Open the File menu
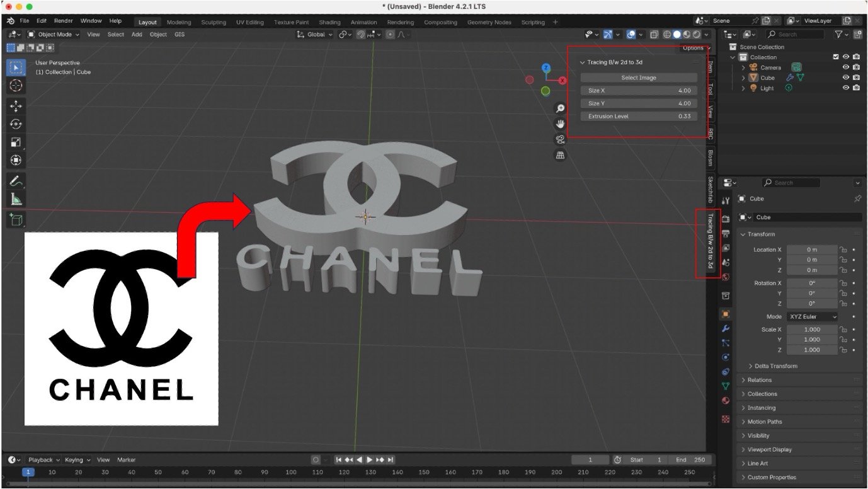The height and width of the screenshot is (489, 868). tap(25, 21)
